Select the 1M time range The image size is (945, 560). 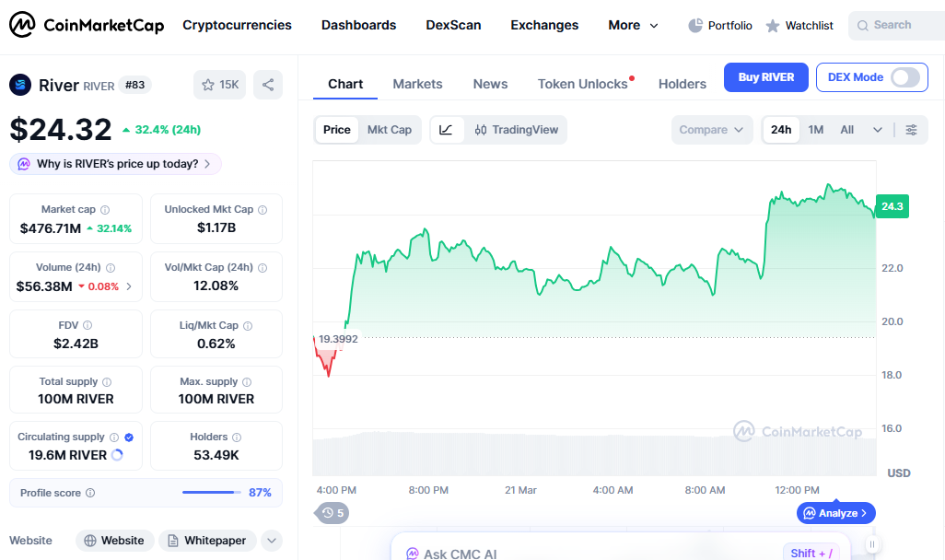(815, 130)
